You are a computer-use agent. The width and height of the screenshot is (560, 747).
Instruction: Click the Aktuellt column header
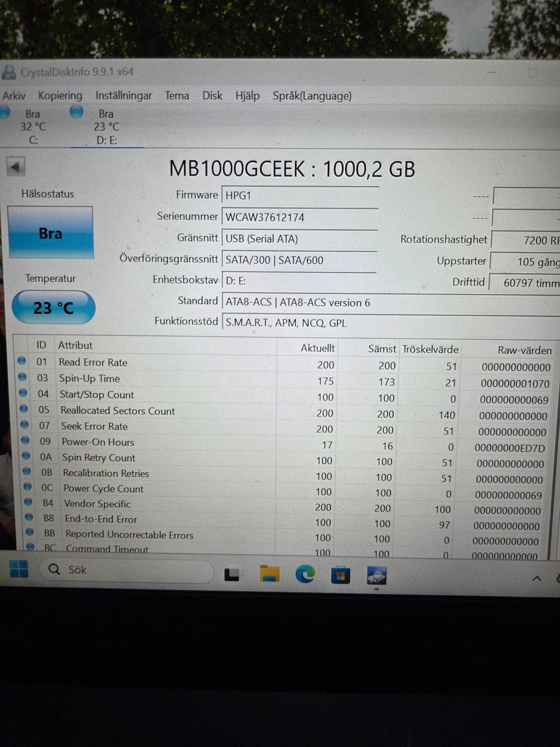pos(317,348)
